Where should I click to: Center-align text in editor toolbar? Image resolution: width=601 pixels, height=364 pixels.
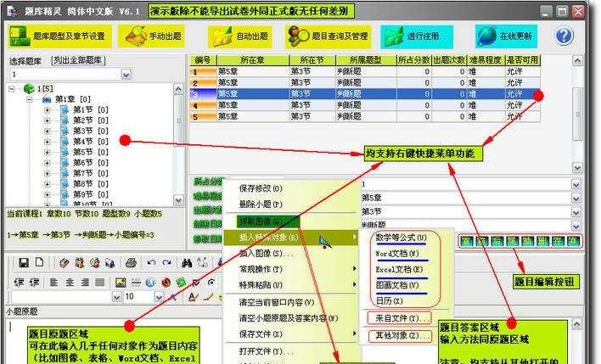click(x=70, y=283)
